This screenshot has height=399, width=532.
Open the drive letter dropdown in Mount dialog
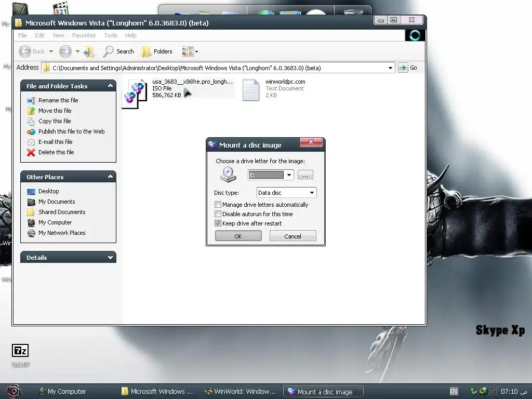point(289,175)
